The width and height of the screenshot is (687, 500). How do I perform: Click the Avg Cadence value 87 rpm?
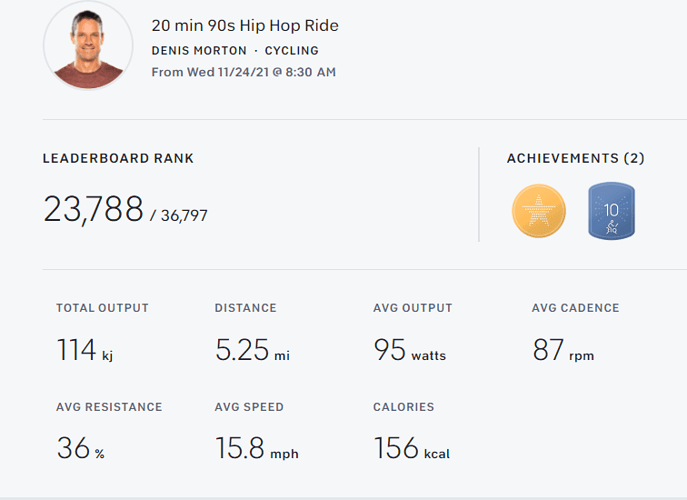[564, 350]
